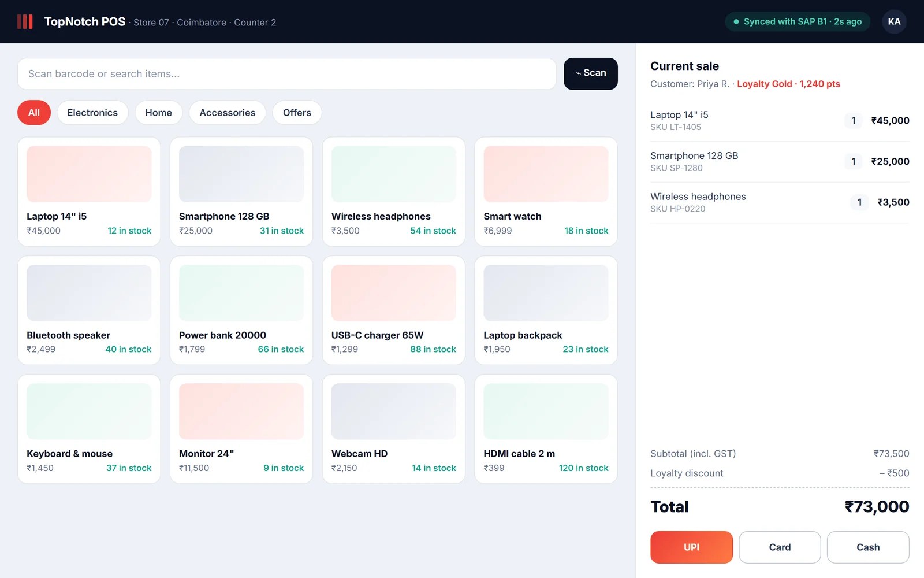Viewport: 924px width, 578px height.
Task: Choose Card payment
Action: (780, 547)
